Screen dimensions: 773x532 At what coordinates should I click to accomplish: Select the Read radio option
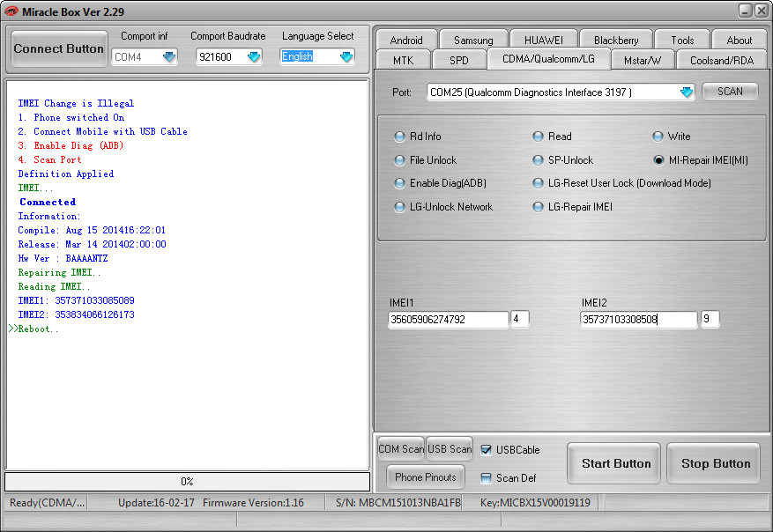pyautogui.click(x=552, y=137)
